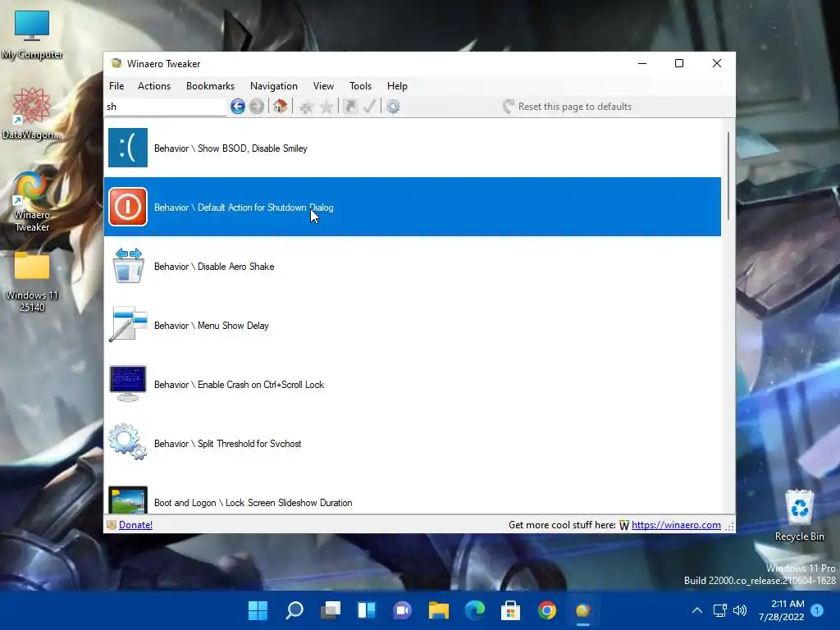Image resolution: width=840 pixels, height=630 pixels.
Task: Click the Lock Screen Slideshow landscape icon
Action: [128, 500]
